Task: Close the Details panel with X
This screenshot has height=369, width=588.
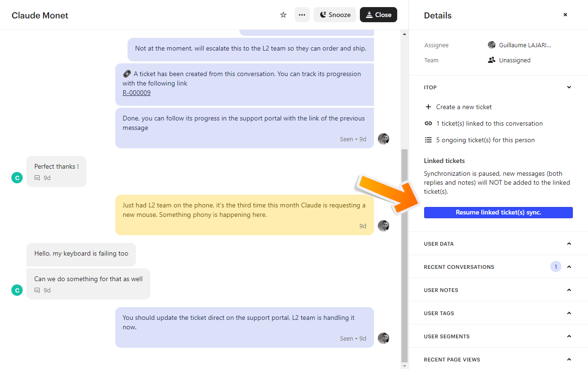Action: (x=565, y=15)
